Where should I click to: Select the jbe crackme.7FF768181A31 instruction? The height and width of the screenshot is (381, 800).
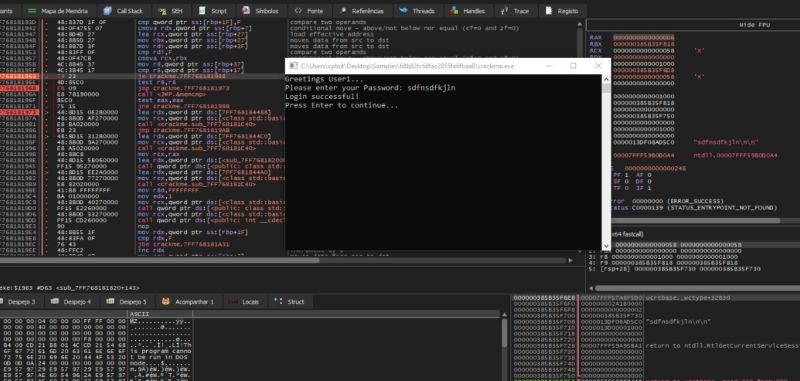click(183, 244)
